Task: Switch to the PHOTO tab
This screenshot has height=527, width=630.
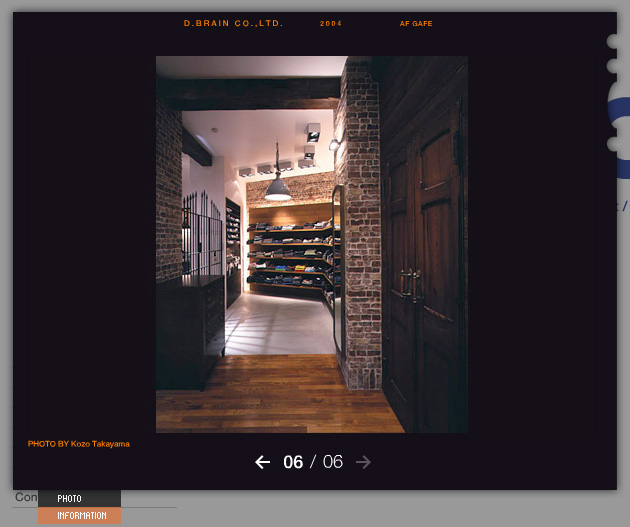Action: pos(80,498)
